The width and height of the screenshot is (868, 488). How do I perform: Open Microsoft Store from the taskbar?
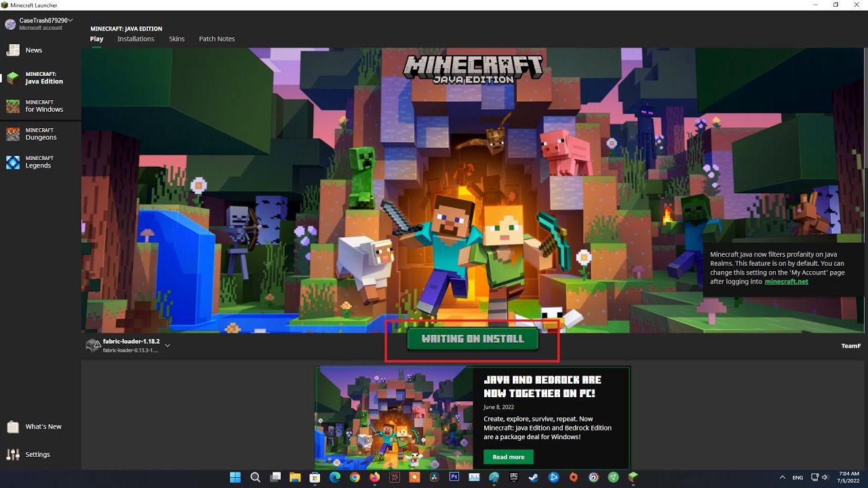315,477
